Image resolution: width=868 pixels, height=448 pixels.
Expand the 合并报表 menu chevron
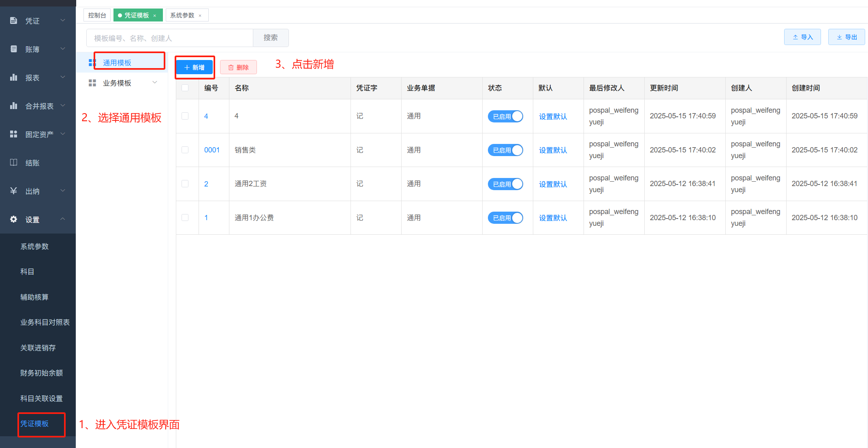pyautogui.click(x=63, y=105)
